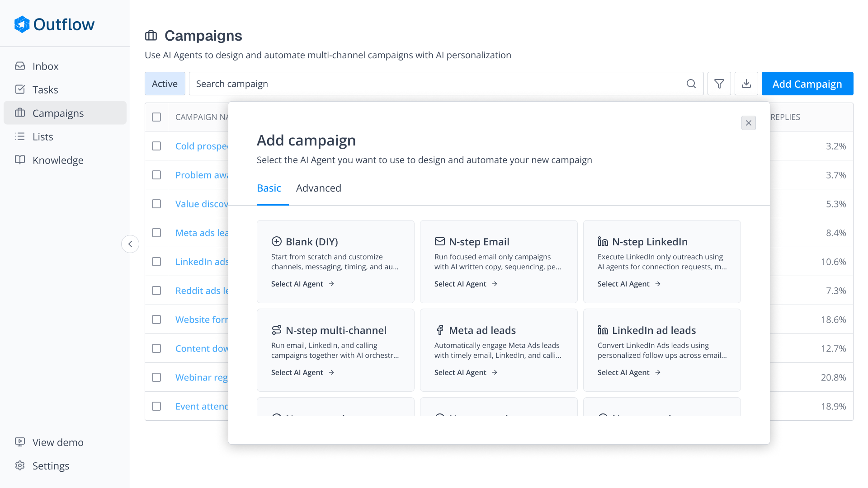Screen dimensions: 868x488
Task: Click the search magnifier icon
Action: (691, 84)
